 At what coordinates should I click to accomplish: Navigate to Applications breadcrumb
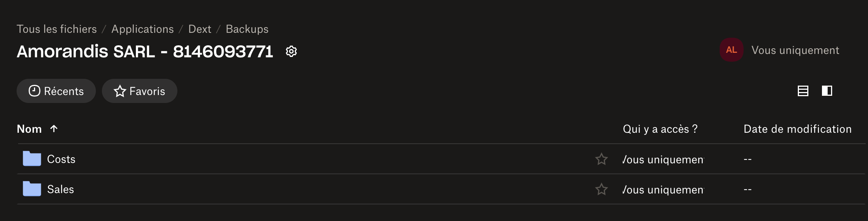[142, 29]
